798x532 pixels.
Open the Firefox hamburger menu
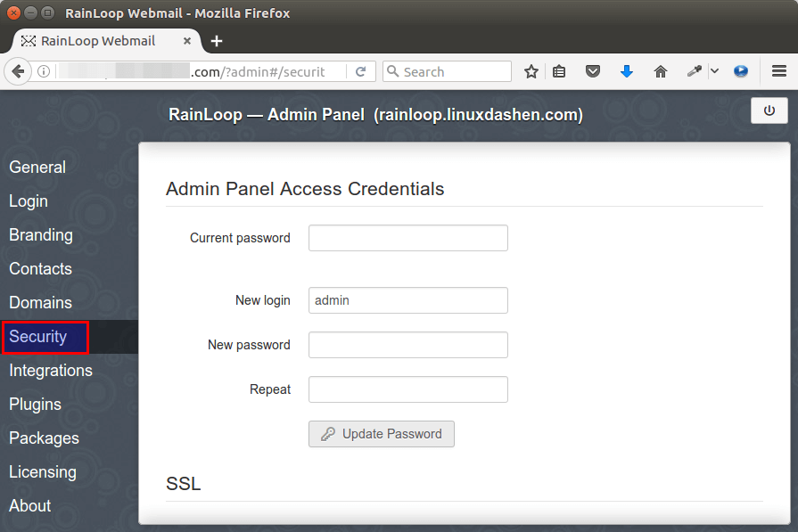click(778, 72)
